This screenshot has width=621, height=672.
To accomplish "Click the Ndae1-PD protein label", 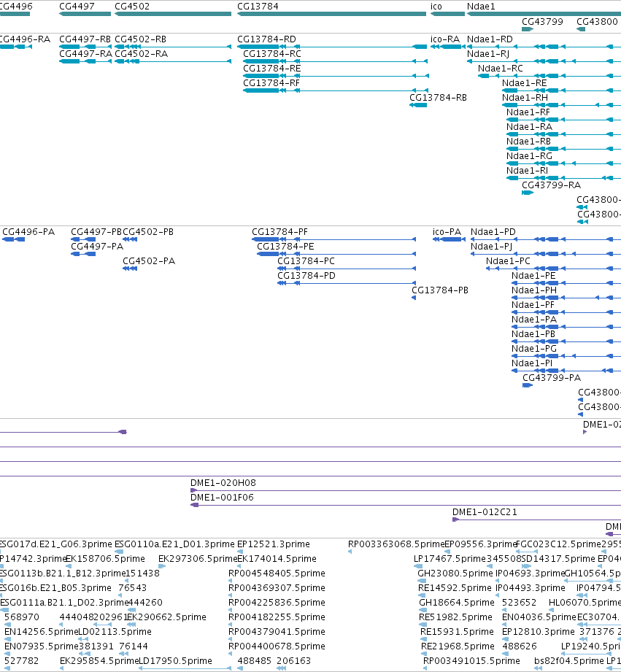I will pyautogui.click(x=493, y=232).
